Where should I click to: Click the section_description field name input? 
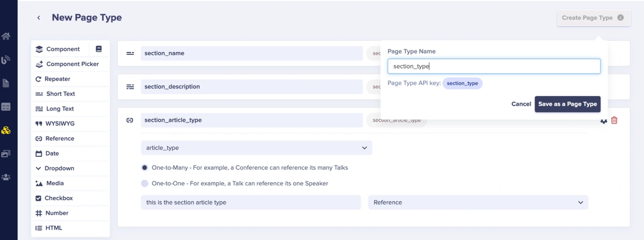(x=252, y=86)
